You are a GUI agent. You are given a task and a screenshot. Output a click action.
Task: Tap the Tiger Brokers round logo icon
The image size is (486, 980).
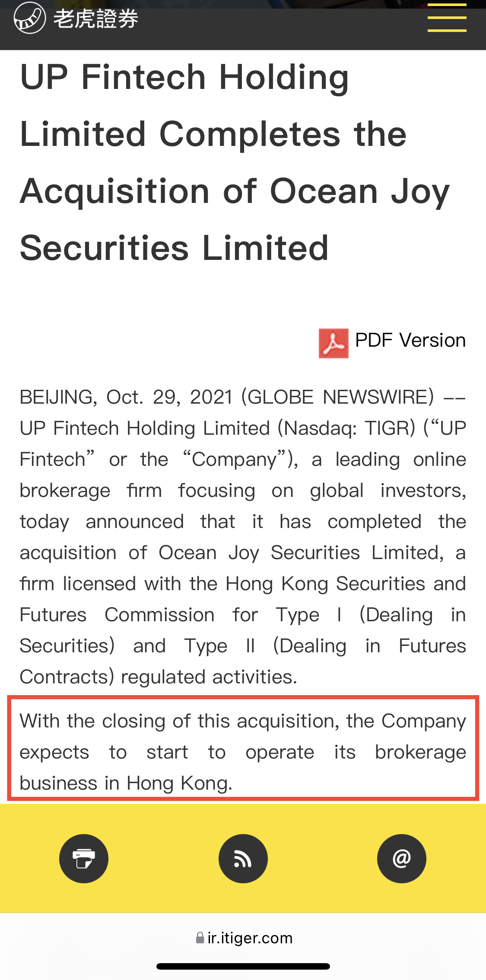click(29, 18)
